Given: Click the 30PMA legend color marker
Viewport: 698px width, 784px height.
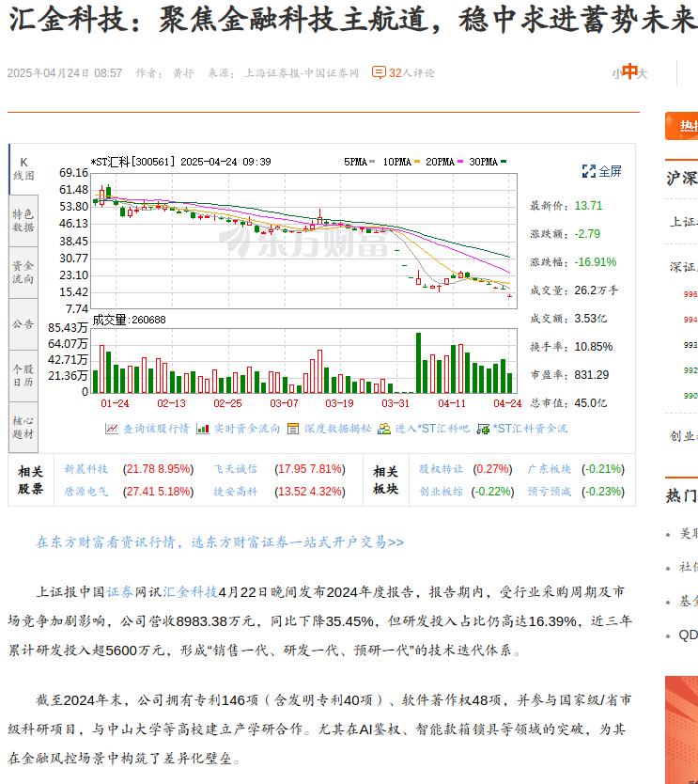Looking at the screenshot, I should (x=504, y=162).
